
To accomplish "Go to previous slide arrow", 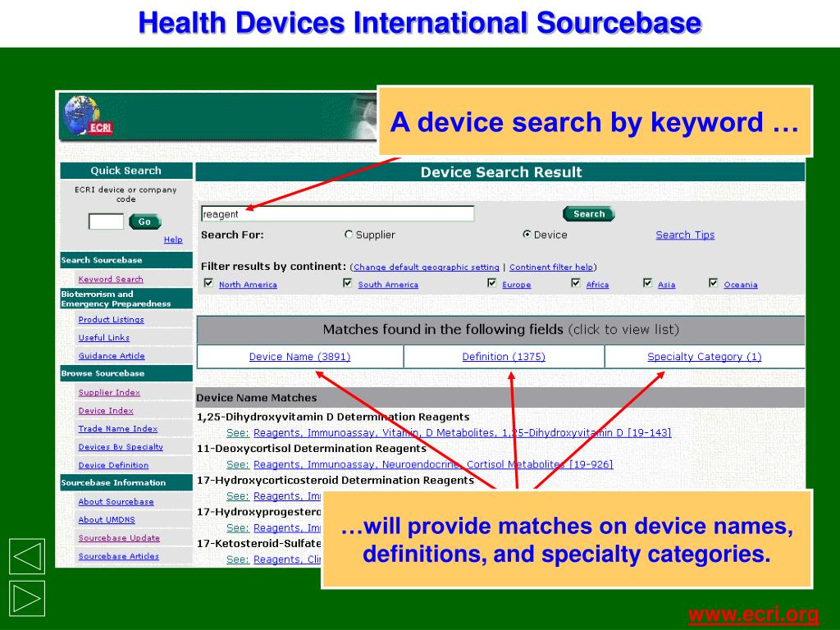I will [27, 556].
